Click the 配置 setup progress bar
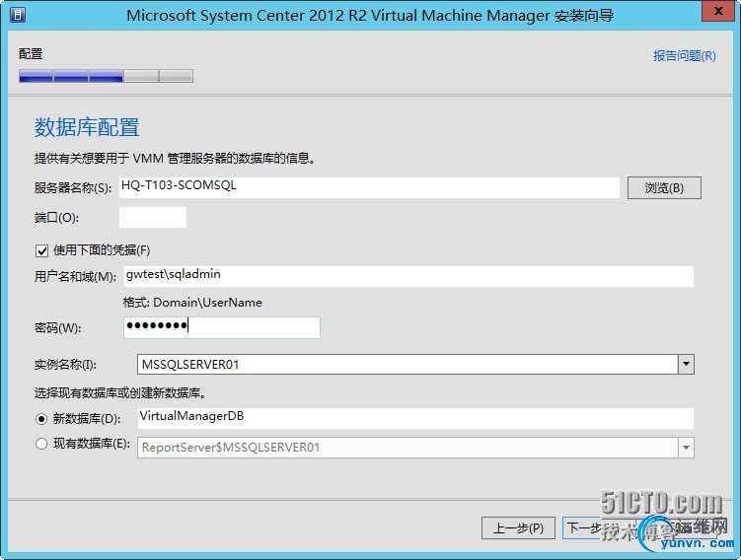 (x=106, y=76)
